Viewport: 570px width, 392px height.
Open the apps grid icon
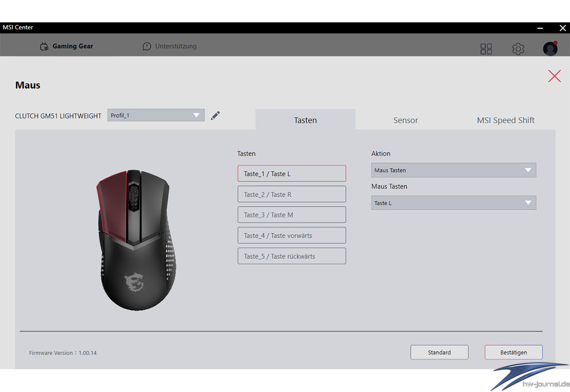click(x=486, y=49)
